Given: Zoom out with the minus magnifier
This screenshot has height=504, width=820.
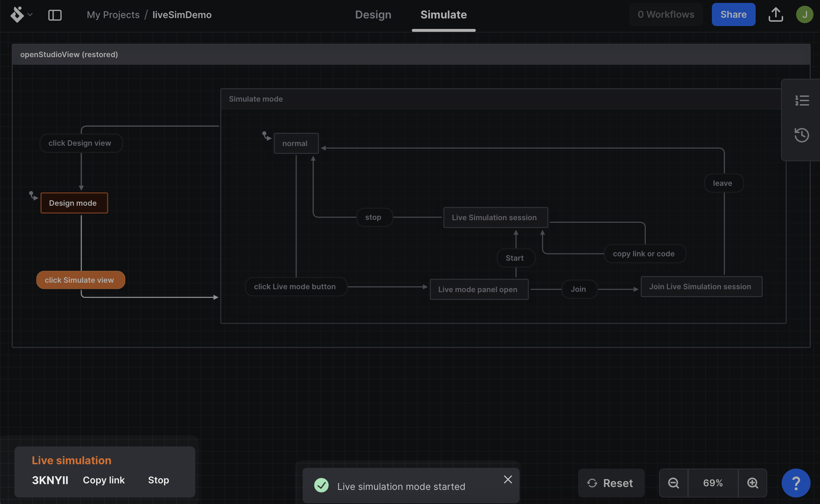Looking at the screenshot, I should 674,483.
